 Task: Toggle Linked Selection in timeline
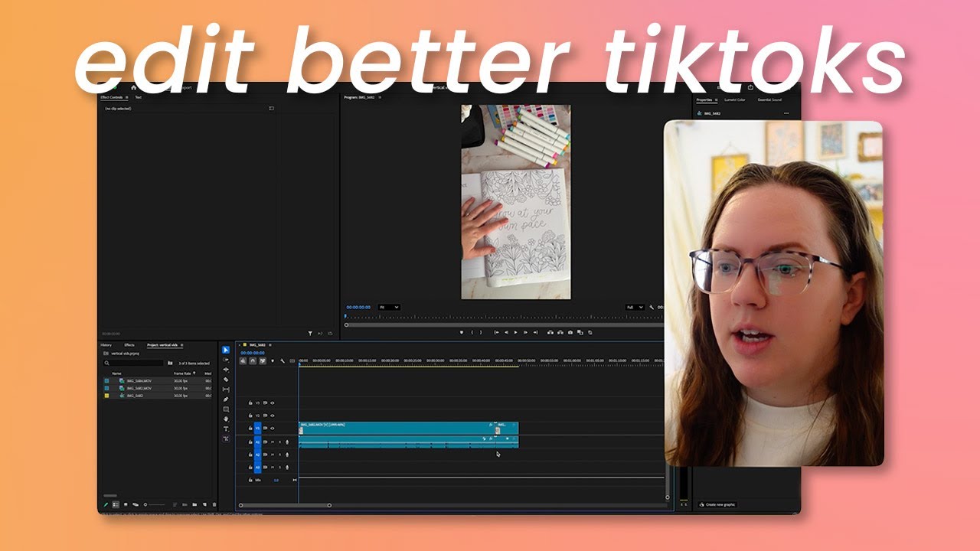coord(263,360)
